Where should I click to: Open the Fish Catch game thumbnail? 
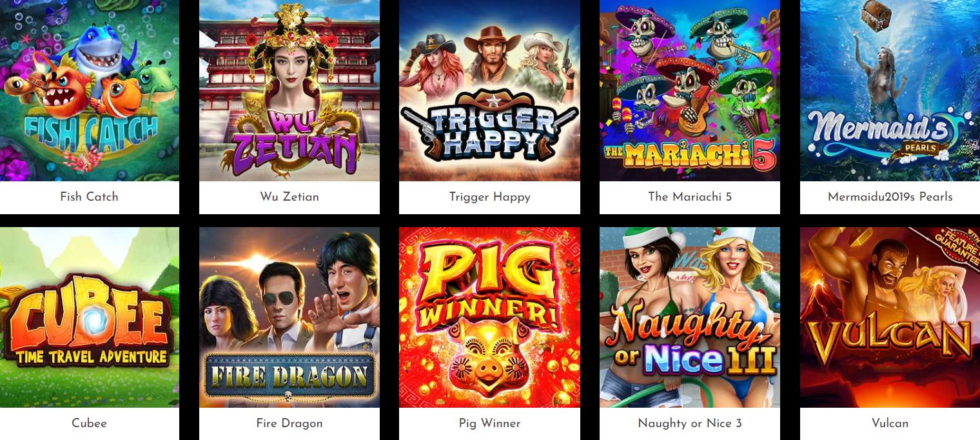[89, 90]
